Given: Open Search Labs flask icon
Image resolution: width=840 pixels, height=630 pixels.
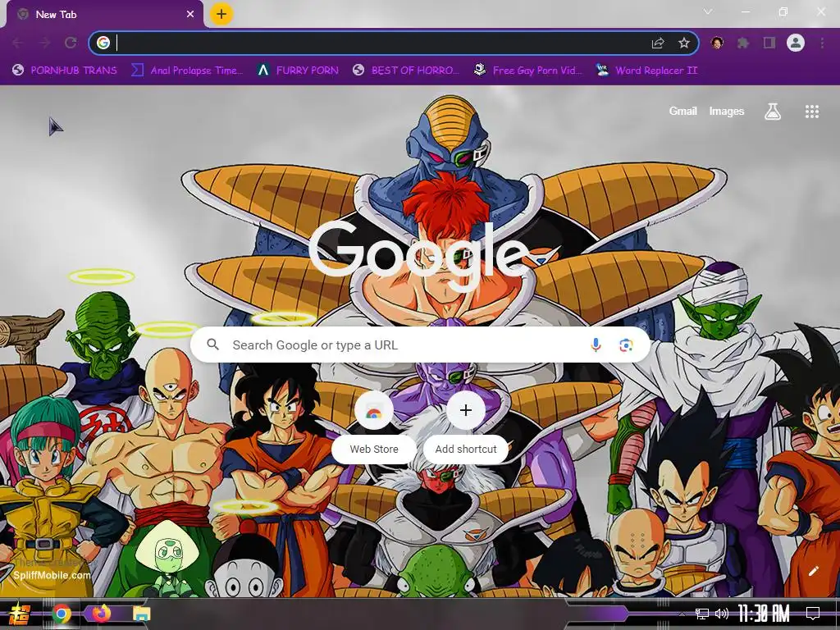Looking at the screenshot, I should click(x=773, y=112).
